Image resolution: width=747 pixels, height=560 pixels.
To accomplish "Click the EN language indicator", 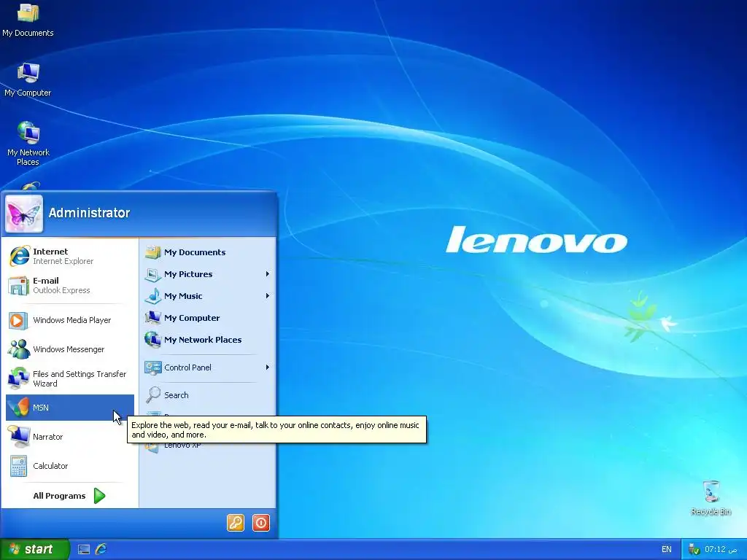I will tap(667, 550).
